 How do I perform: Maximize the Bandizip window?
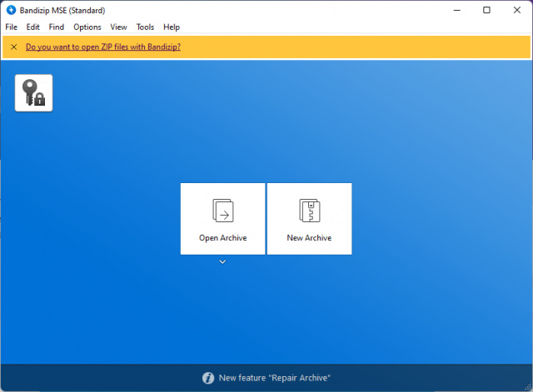[486, 10]
